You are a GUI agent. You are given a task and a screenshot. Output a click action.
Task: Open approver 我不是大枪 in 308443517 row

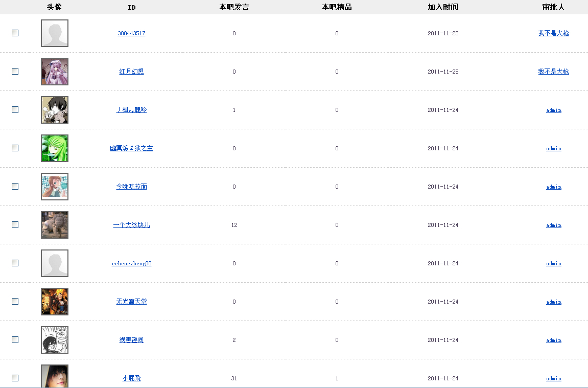(553, 33)
